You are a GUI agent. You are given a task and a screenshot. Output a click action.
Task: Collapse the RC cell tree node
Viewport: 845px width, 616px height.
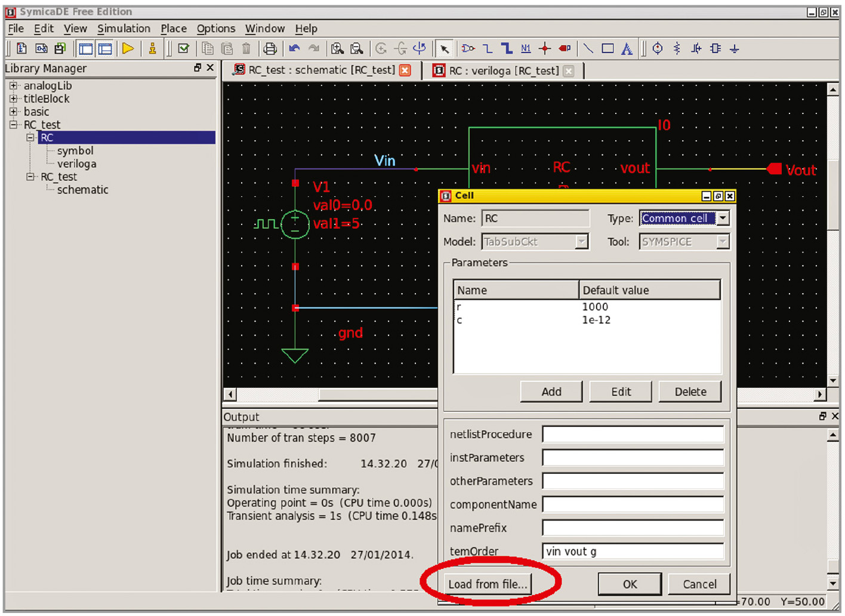click(x=30, y=137)
